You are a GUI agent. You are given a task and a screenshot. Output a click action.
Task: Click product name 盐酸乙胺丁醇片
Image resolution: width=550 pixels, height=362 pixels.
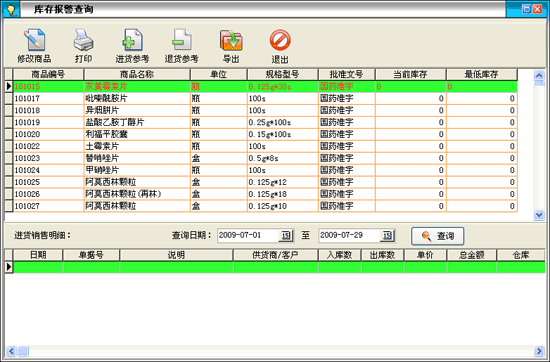pos(115,122)
